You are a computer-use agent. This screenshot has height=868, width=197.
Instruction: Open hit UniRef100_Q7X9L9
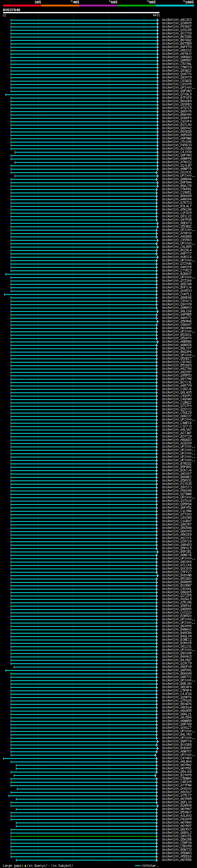(x=177, y=94)
